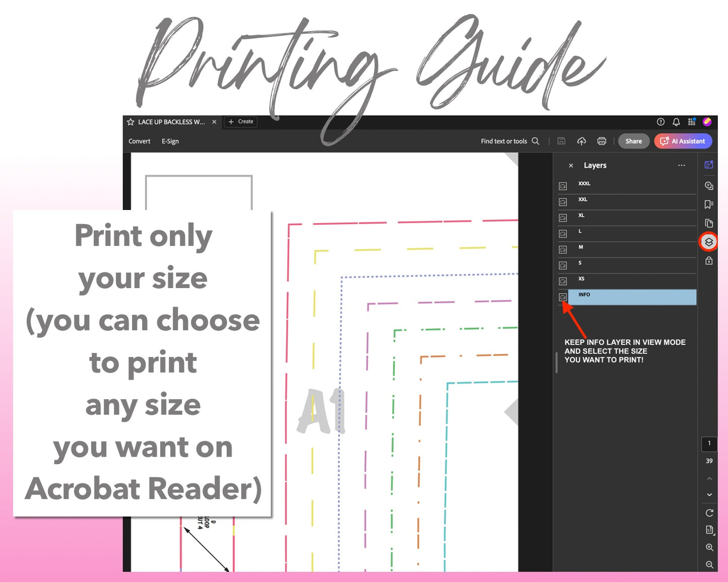Image resolution: width=728 pixels, height=582 pixels.
Task: Click the zoom in magnifier icon
Action: pos(709,547)
